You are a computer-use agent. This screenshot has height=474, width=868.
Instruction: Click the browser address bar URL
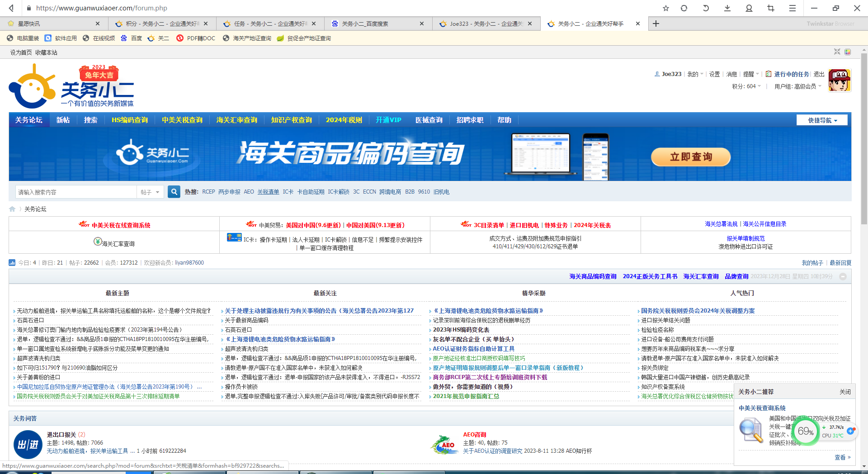point(102,8)
